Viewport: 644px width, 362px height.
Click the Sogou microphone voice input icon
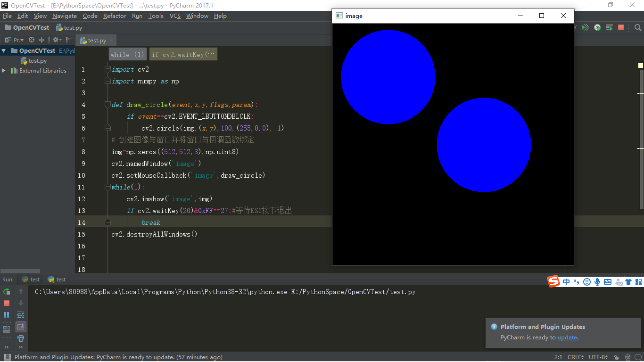click(x=597, y=282)
